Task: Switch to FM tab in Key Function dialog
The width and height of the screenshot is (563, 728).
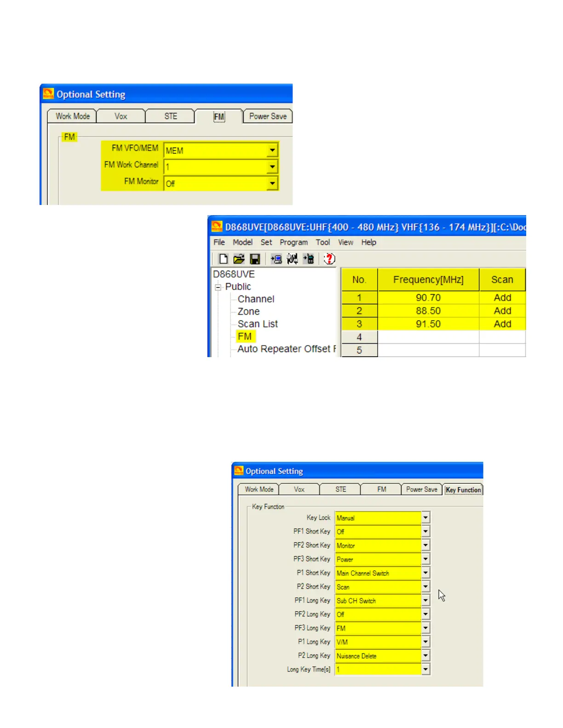Action: [x=381, y=489]
